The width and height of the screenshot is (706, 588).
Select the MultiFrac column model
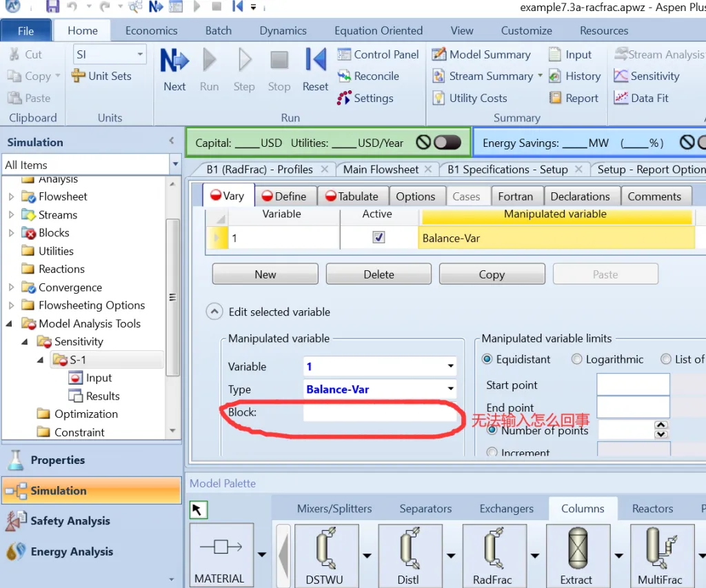tap(661, 555)
